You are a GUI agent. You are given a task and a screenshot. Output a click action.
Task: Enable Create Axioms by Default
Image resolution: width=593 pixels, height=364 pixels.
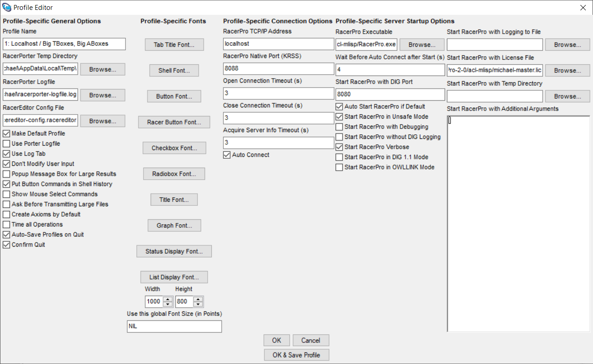[6, 214]
